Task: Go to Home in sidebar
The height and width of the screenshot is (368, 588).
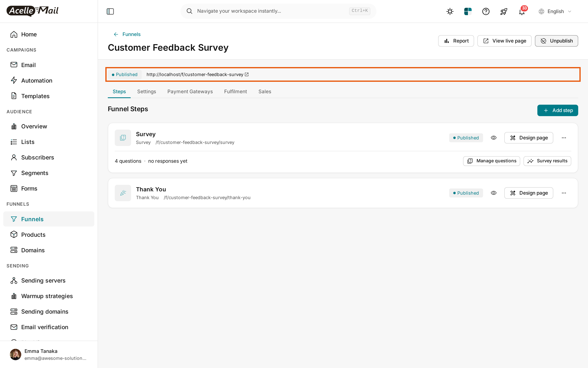Action: click(49, 34)
